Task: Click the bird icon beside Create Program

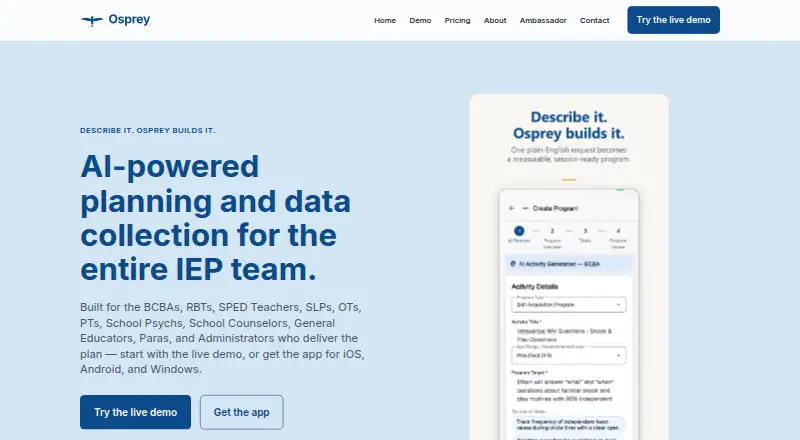Action: pyautogui.click(x=524, y=208)
